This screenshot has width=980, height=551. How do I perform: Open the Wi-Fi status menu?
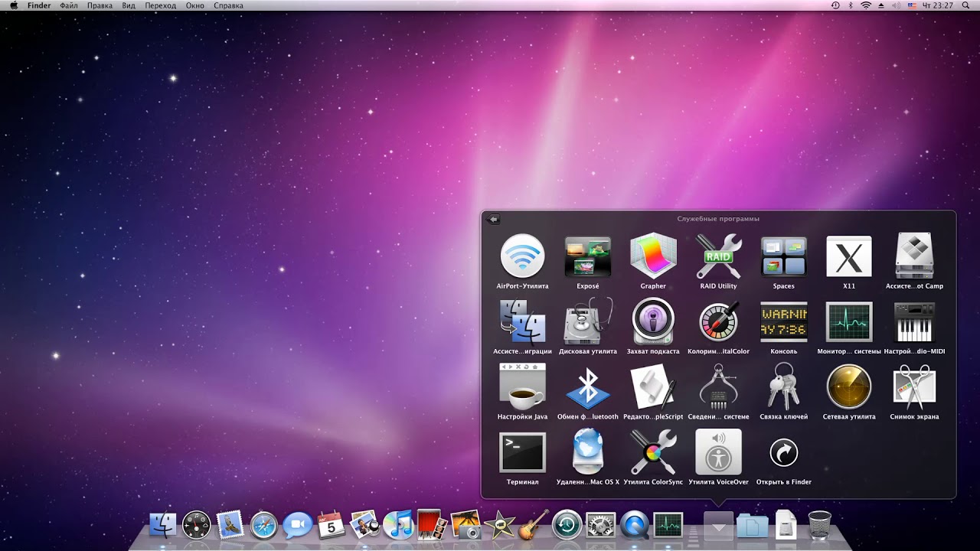[x=866, y=5]
